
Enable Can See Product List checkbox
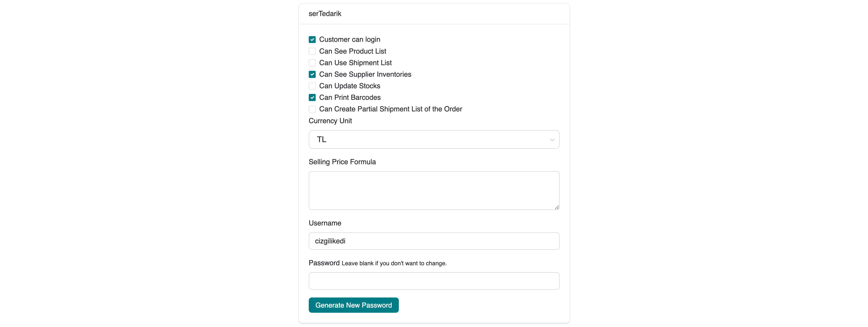pyautogui.click(x=312, y=51)
